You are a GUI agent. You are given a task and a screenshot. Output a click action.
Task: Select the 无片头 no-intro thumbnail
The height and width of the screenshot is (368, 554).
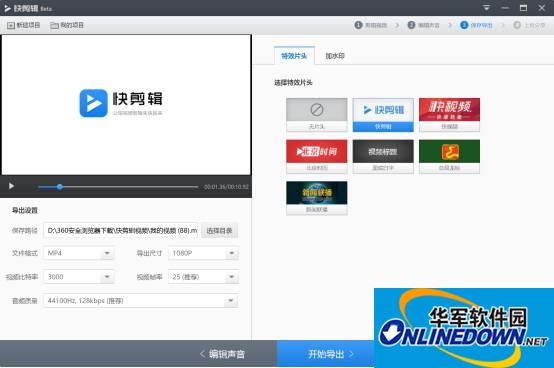(x=317, y=115)
